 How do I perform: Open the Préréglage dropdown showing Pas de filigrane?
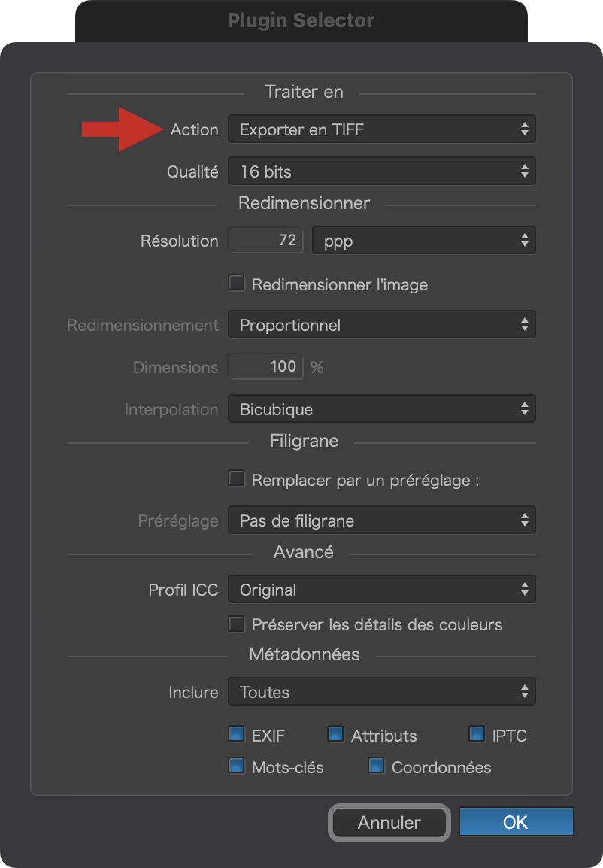click(382, 520)
